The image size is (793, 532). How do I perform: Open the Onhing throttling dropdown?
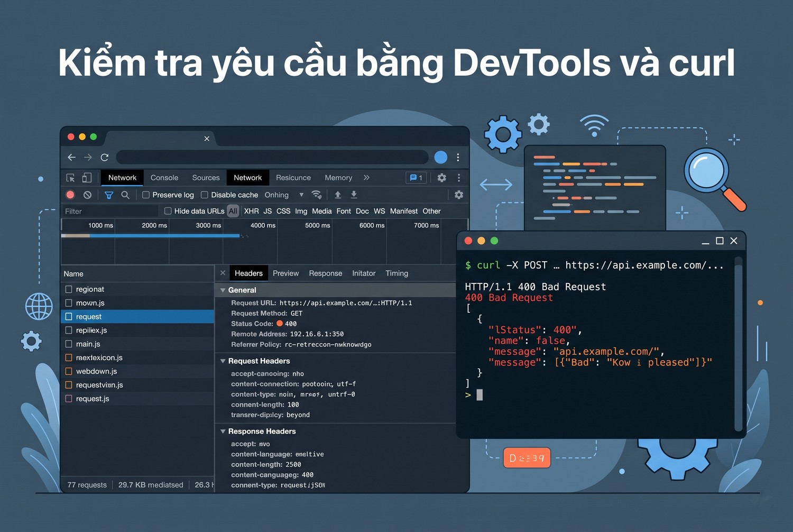tap(284, 195)
